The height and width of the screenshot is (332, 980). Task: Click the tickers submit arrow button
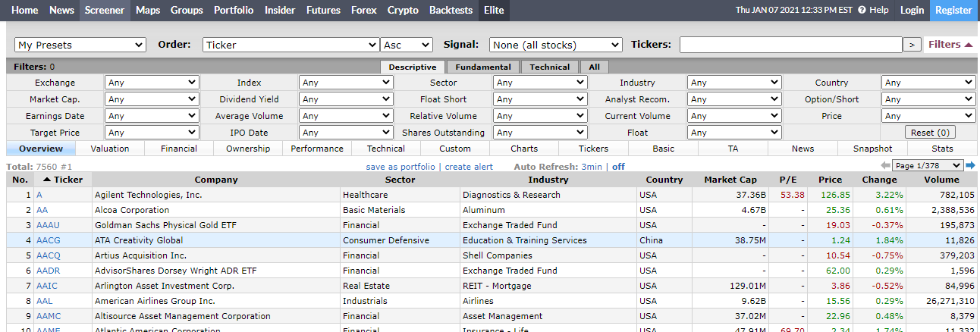[x=912, y=45]
